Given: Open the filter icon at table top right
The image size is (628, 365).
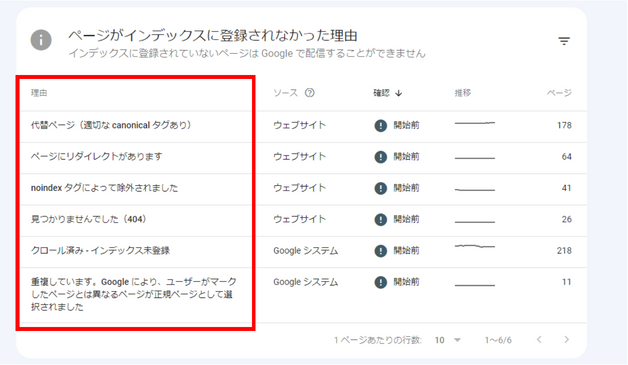Looking at the screenshot, I should tap(564, 41).
